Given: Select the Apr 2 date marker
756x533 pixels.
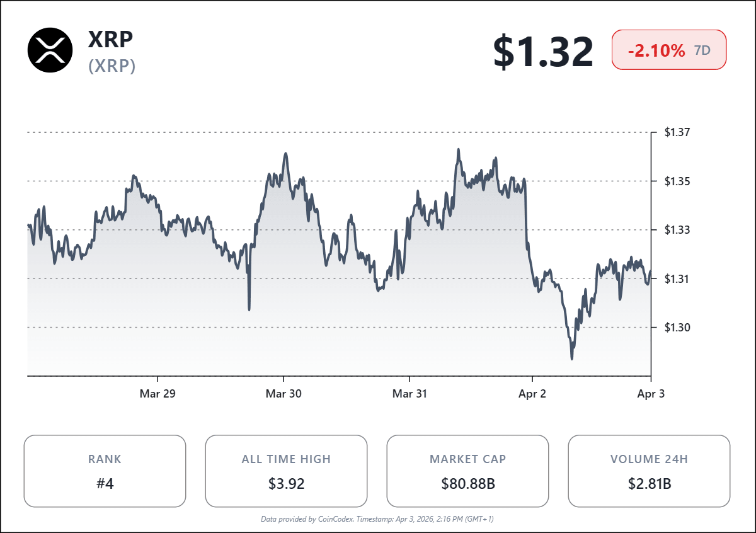Looking at the screenshot, I should pyautogui.click(x=532, y=394).
